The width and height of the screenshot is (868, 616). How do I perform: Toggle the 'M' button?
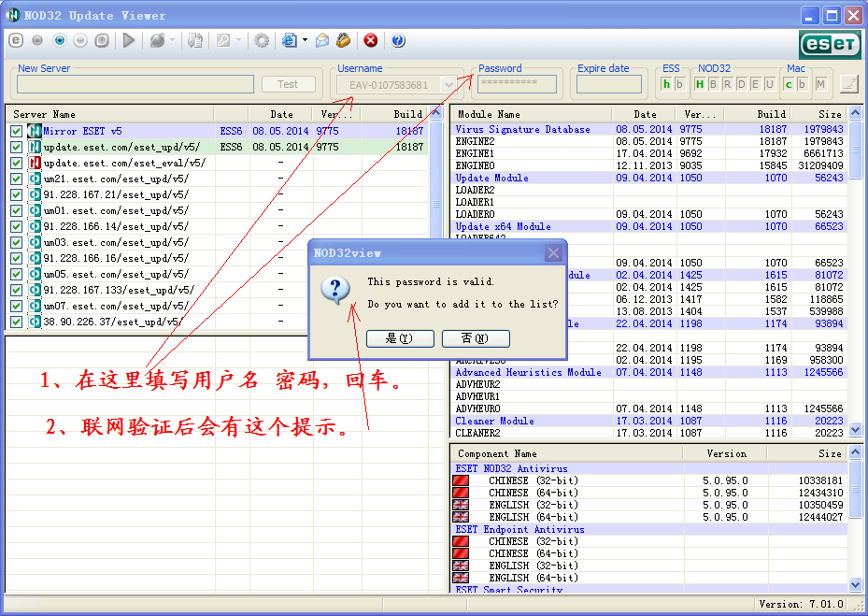(821, 84)
